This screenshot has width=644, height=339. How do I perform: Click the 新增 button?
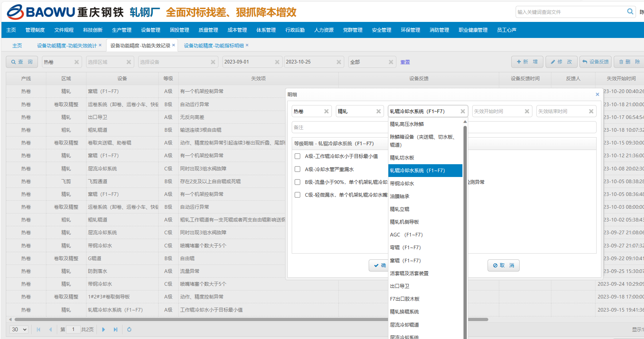tap(527, 62)
